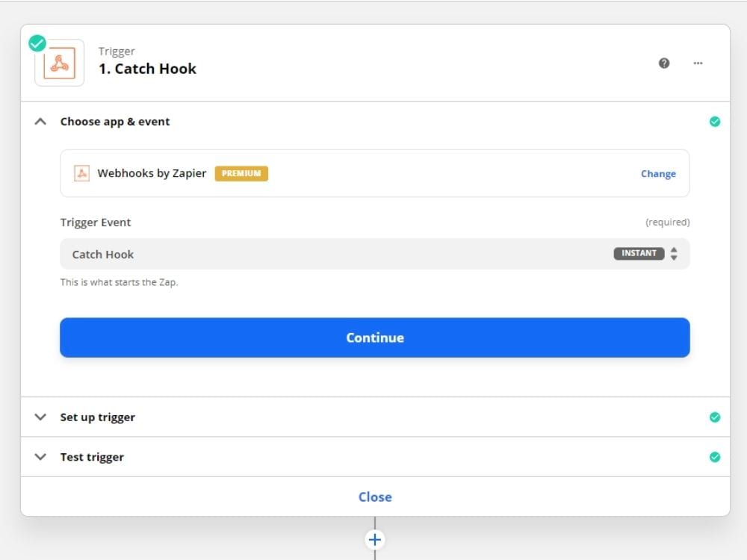
Task: Click the 'Set up trigger' heading text
Action: click(98, 417)
